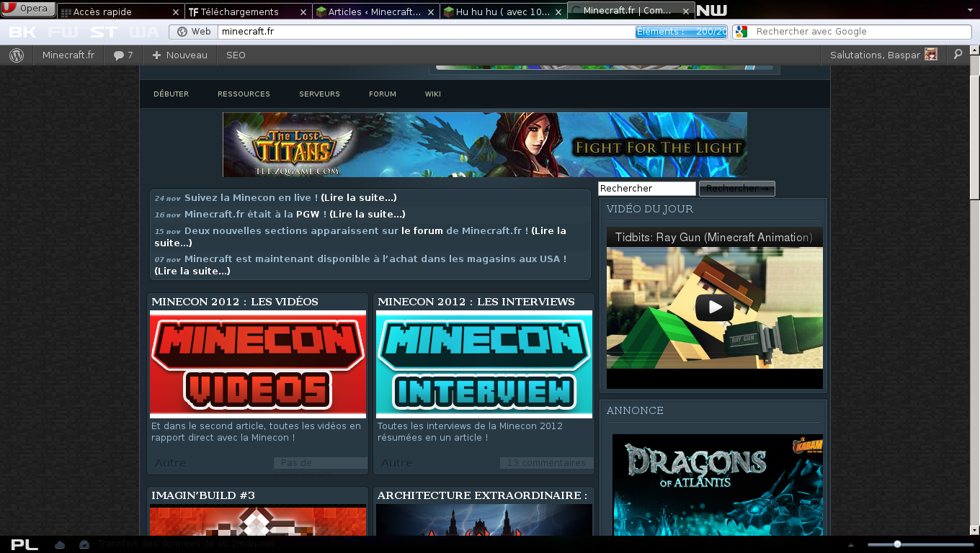The height and width of the screenshot is (553, 980).
Task: Click the scrollbar down arrow
Action: 974,530
